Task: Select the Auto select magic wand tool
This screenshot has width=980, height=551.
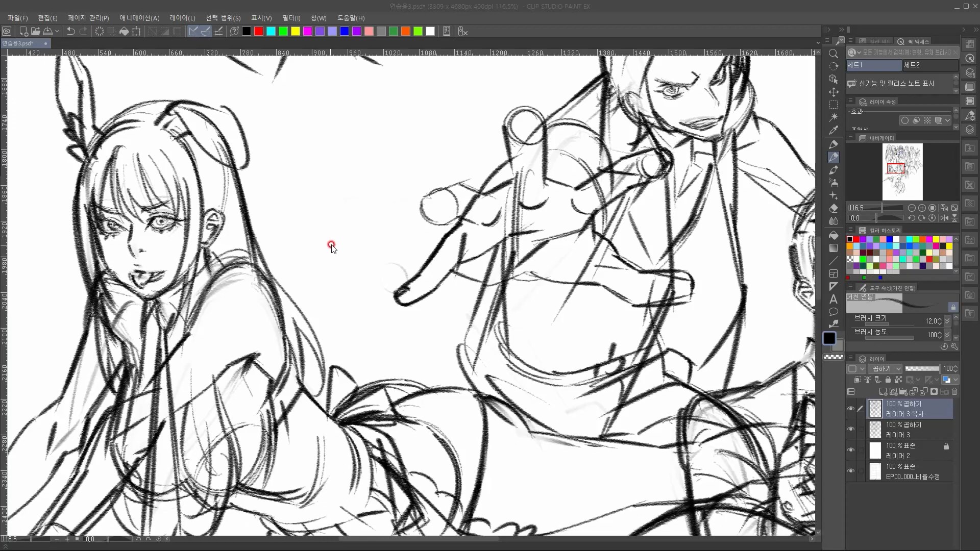Action: pyautogui.click(x=834, y=117)
